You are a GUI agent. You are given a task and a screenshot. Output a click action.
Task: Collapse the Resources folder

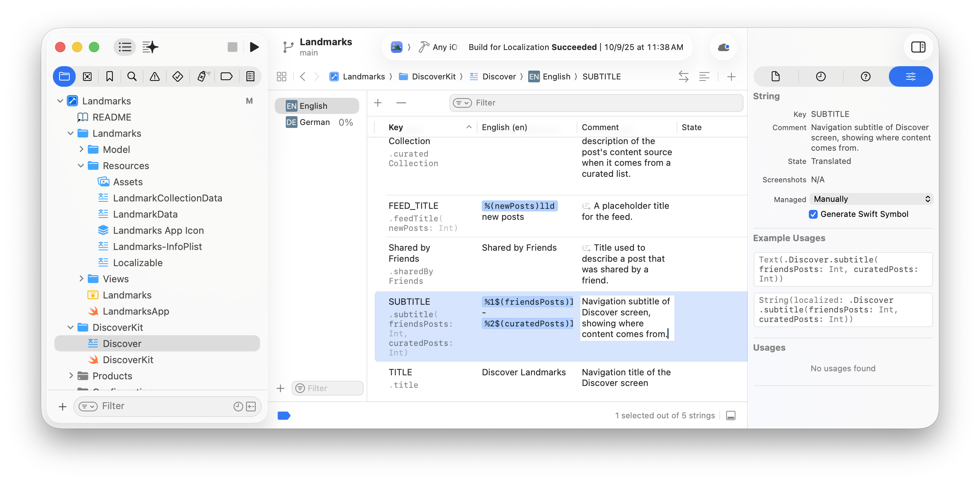81,165
